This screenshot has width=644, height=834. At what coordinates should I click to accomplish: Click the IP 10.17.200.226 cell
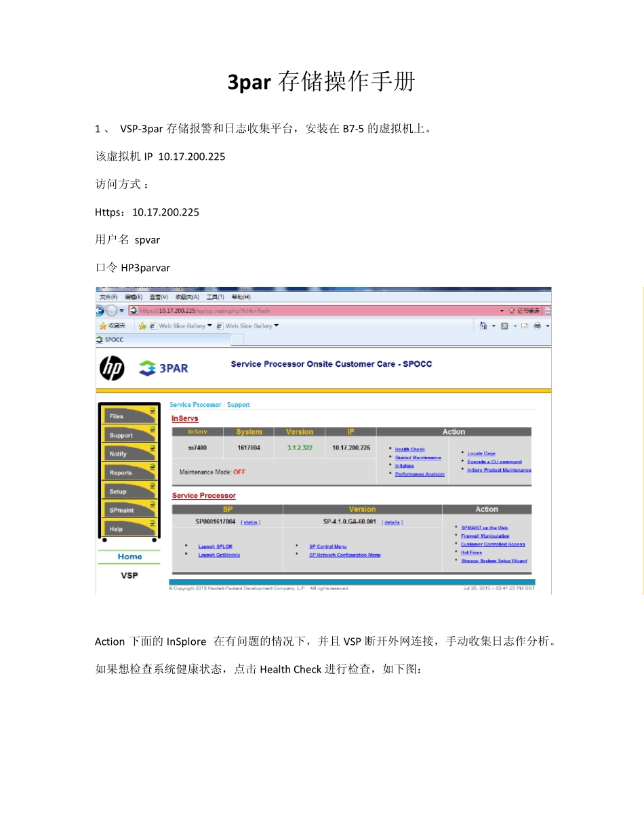tap(351, 448)
